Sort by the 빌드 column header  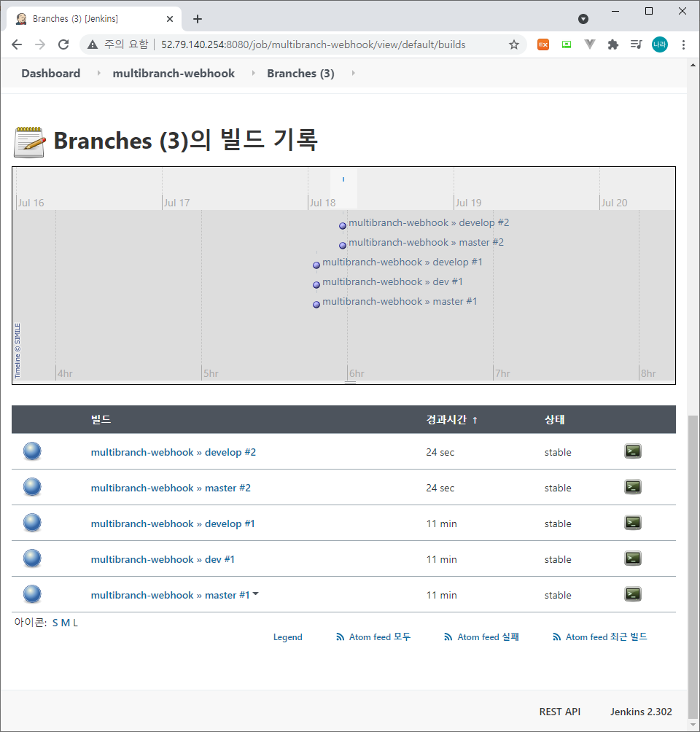[x=101, y=420]
